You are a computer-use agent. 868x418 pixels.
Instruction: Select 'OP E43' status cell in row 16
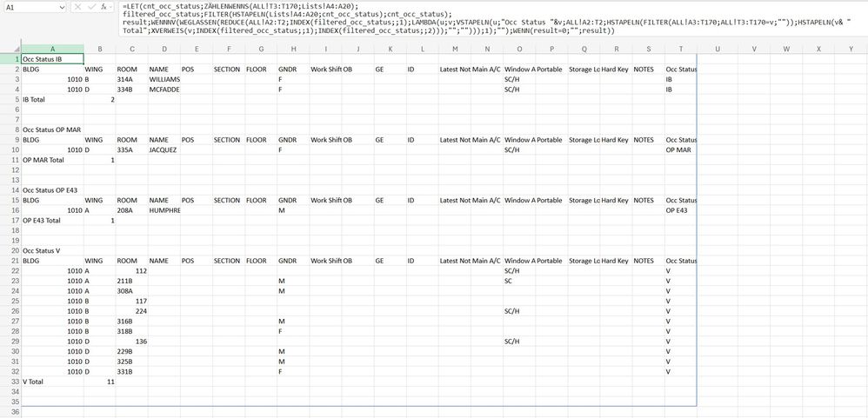click(x=681, y=210)
